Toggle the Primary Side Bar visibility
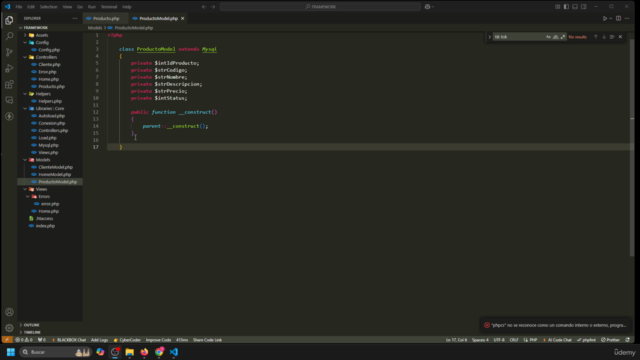This screenshot has height=360, width=640. coord(566,7)
